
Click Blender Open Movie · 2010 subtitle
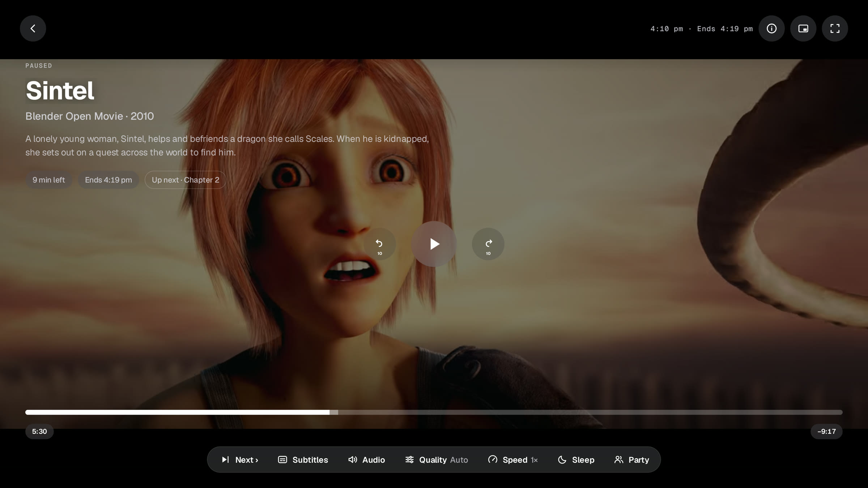[90, 116]
